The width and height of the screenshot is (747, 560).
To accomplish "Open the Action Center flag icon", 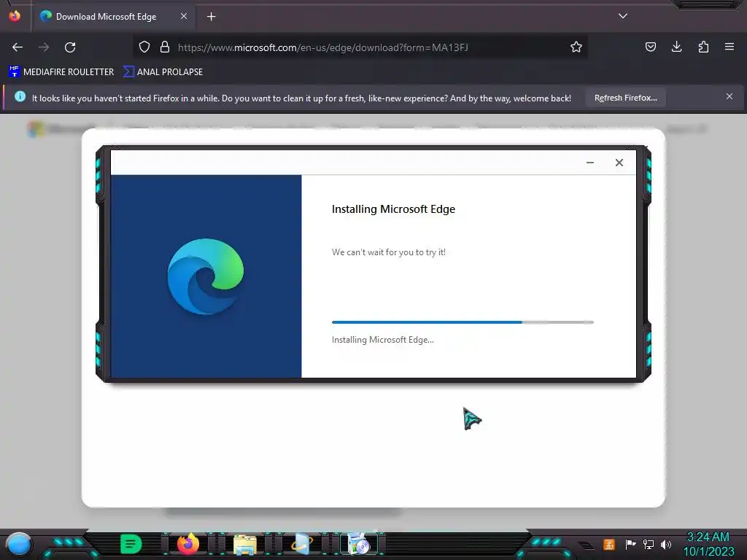I will (x=630, y=544).
